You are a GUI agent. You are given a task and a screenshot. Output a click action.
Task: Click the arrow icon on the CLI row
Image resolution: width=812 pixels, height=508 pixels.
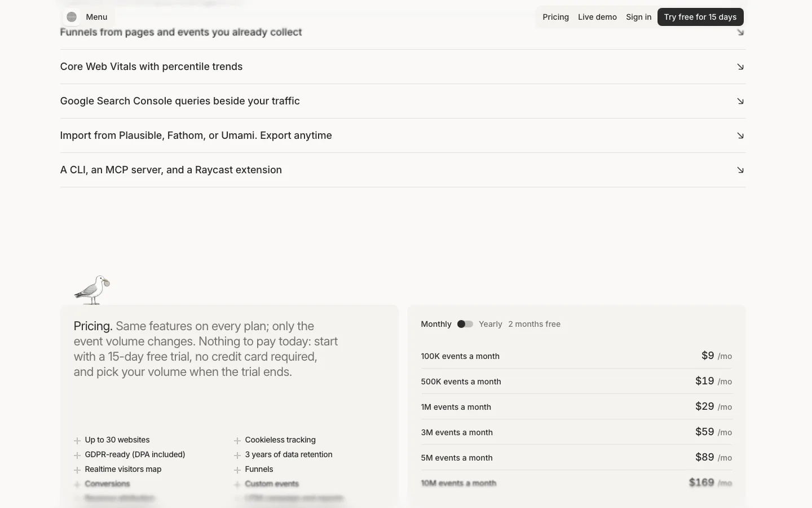[740, 170]
